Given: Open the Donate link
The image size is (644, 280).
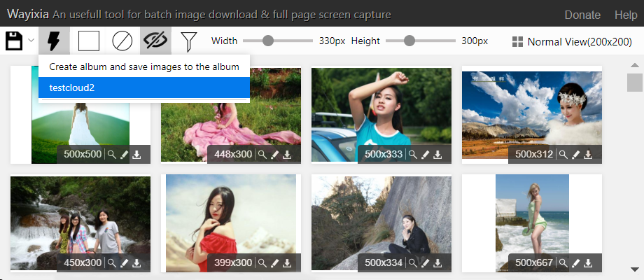Looking at the screenshot, I should (582, 15).
